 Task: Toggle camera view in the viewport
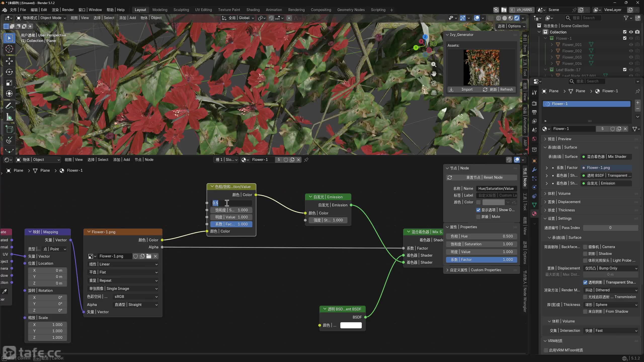[x=434, y=83]
